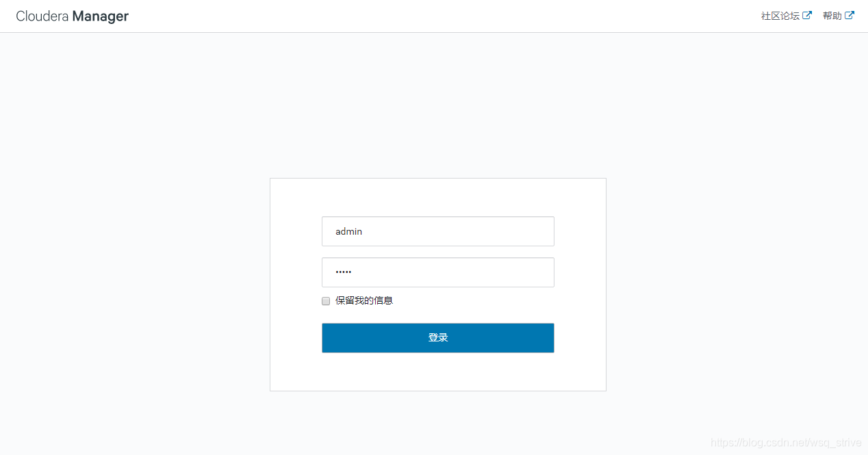The image size is (868, 455).
Task: Click the word Manager in header logo
Action: [x=101, y=16]
